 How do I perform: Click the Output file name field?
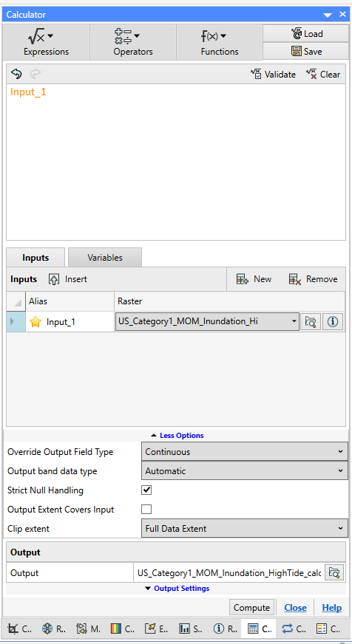click(229, 572)
